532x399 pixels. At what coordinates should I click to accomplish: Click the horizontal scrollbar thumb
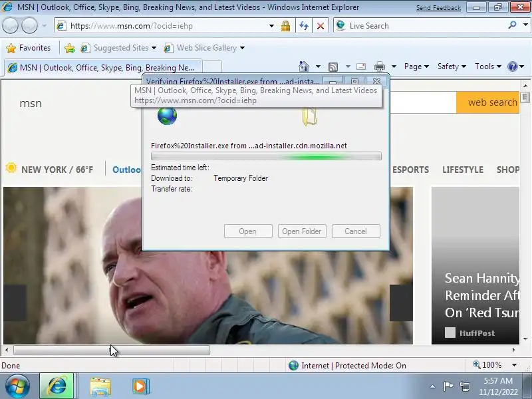(x=112, y=350)
